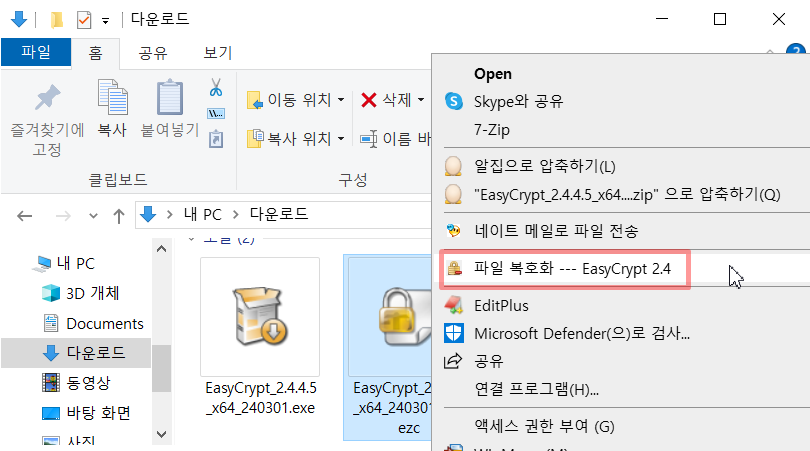Select 다운로드 in navigation pane
The image size is (810, 451).
(76, 353)
